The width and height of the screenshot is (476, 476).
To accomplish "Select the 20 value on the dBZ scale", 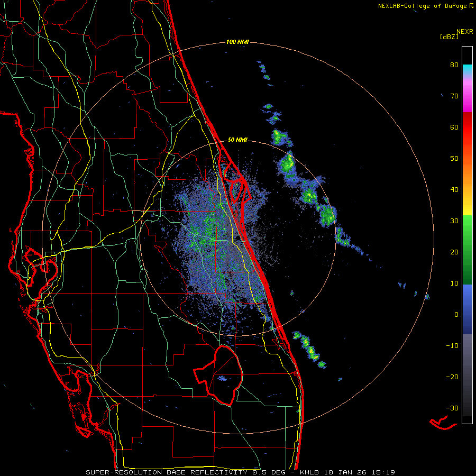I will [454, 252].
